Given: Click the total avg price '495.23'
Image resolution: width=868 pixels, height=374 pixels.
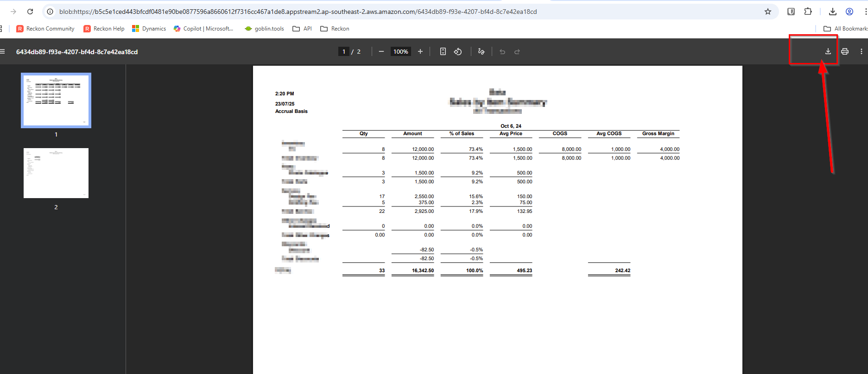Looking at the screenshot, I should 525,270.
